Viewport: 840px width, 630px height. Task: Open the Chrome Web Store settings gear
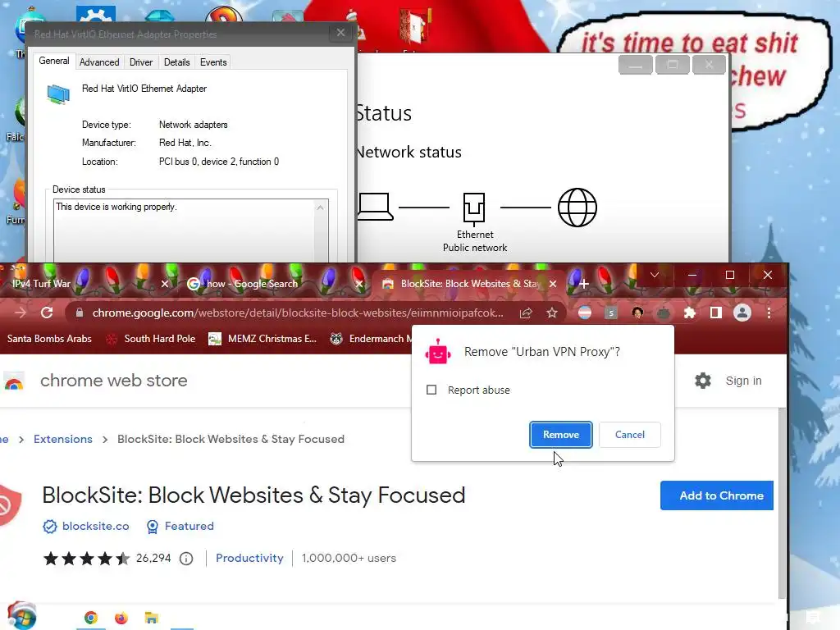pos(702,381)
